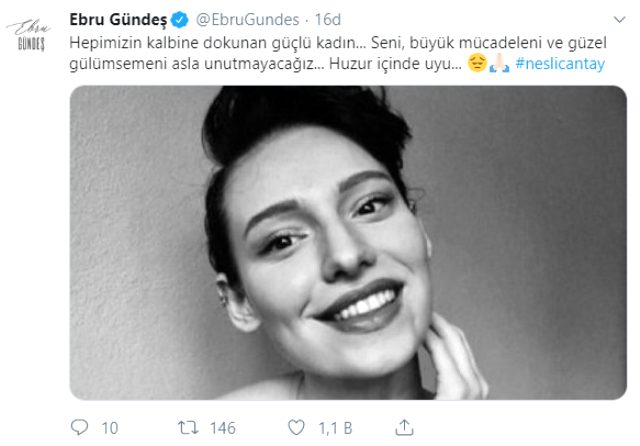Viewport: 640px width, 446px height.
Task: Click the pensive face emoji
Action: coord(477,65)
